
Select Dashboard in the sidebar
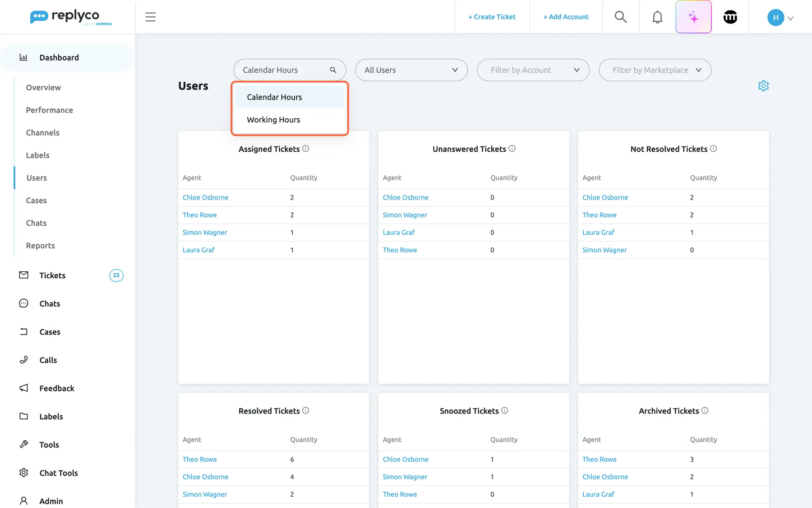[68, 57]
